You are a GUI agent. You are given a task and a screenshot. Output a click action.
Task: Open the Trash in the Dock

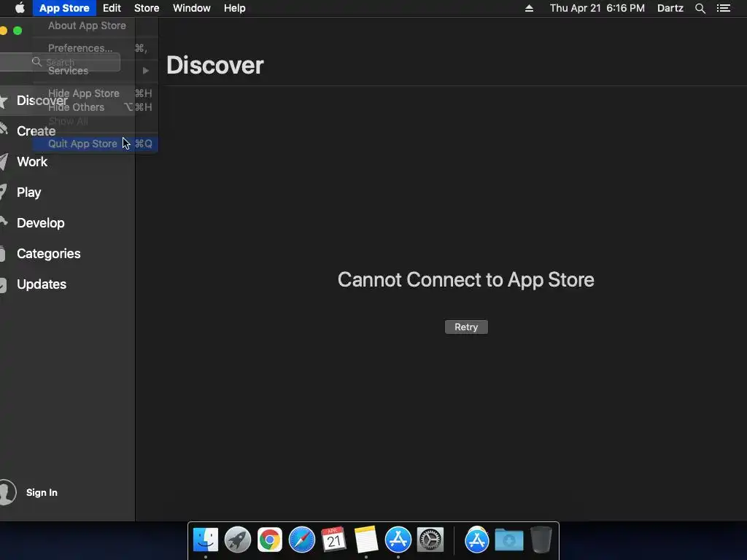541,540
